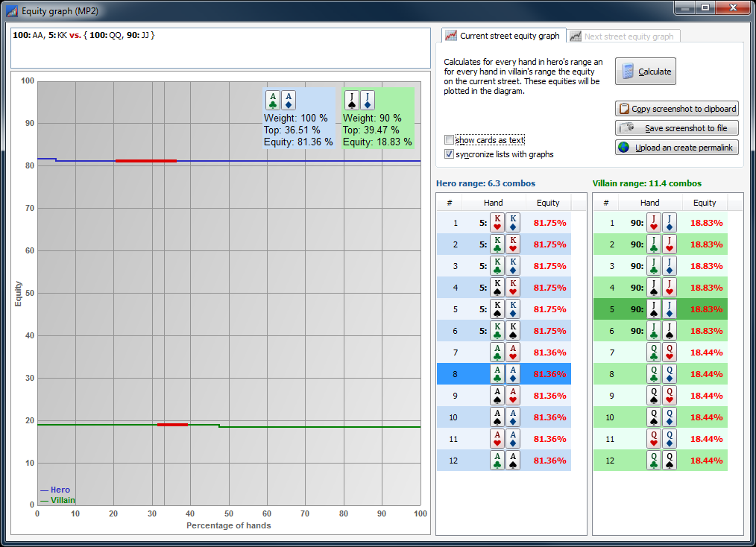Open the Next street equity graph tab

[x=623, y=37]
